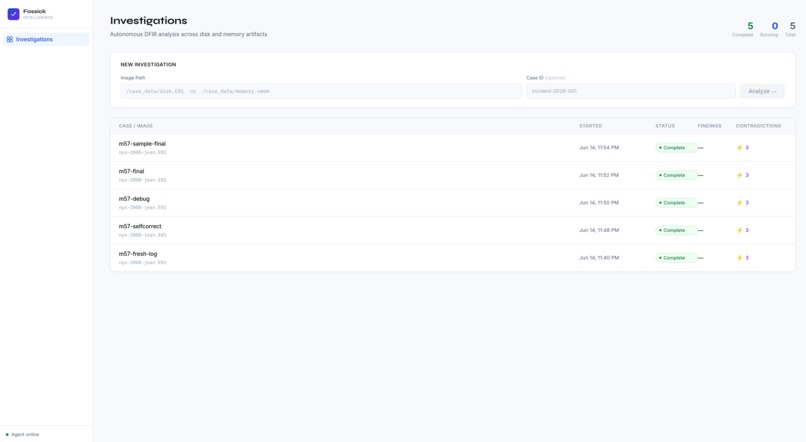This screenshot has width=806, height=442.
Task: Click the 'Jun 14, 11:40 PM' start time
Action: click(599, 257)
